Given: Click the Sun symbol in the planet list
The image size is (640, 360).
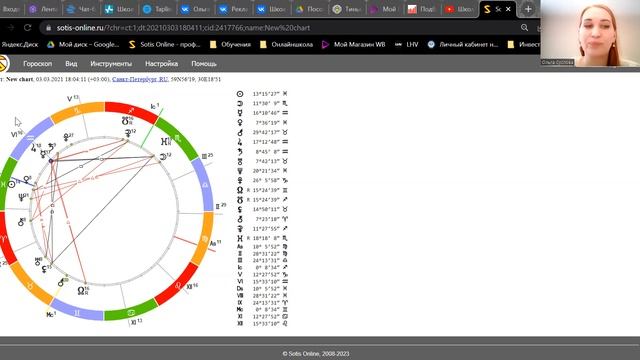Looking at the screenshot, I should click(240, 94).
